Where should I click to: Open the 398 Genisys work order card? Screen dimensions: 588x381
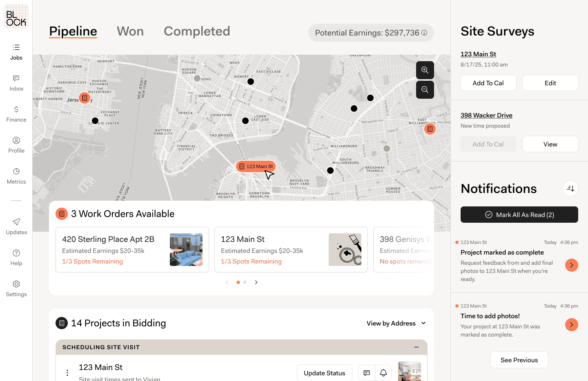pyautogui.click(x=403, y=250)
